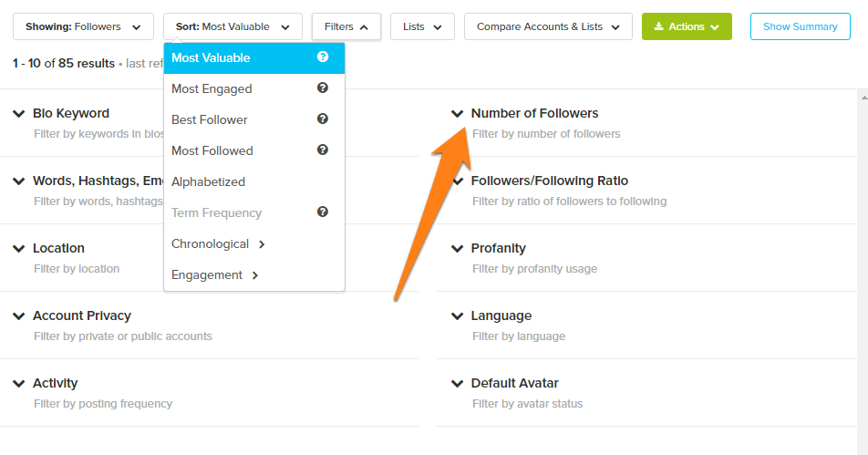868x455 pixels.
Task: Click help icon next to Term Frequency
Action: pos(323,212)
